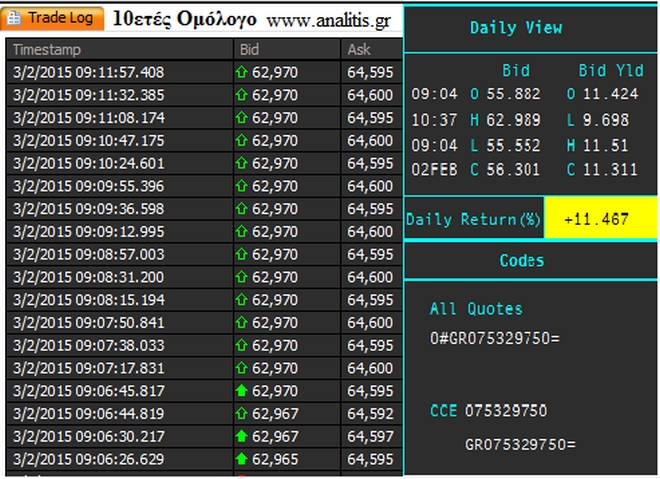Select the row with timestamp 09:10:47.175

coord(120,140)
